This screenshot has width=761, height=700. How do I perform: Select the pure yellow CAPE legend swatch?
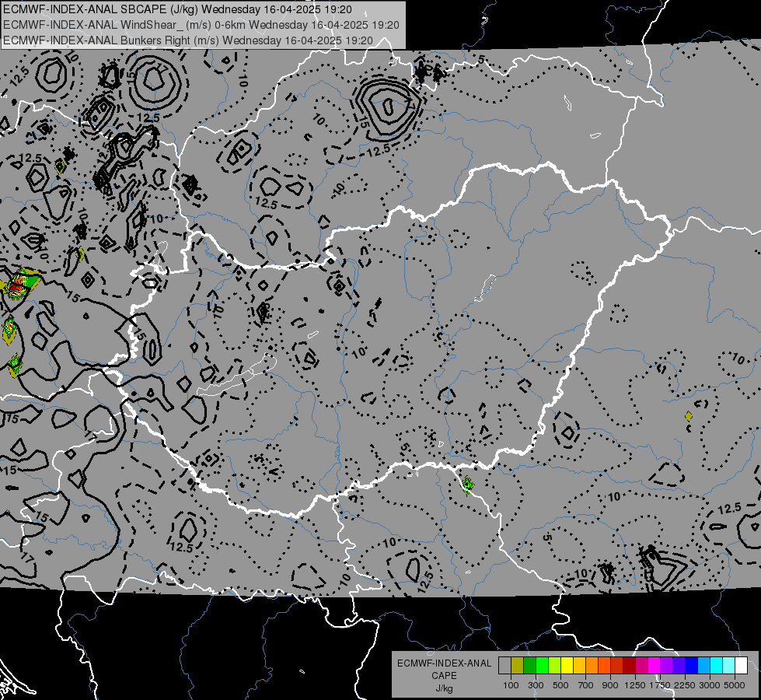(x=567, y=666)
